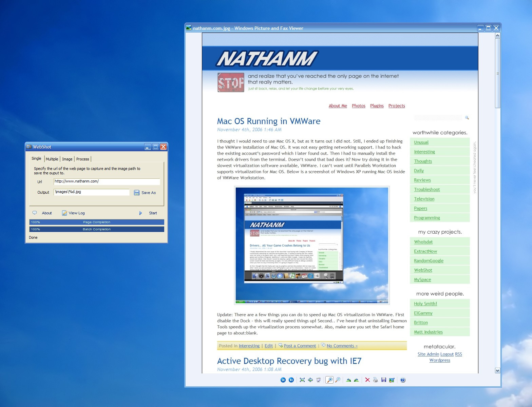Click the NATHANM logo in the viewed page
The width and height of the screenshot is (532, 407).
(267, 58)
